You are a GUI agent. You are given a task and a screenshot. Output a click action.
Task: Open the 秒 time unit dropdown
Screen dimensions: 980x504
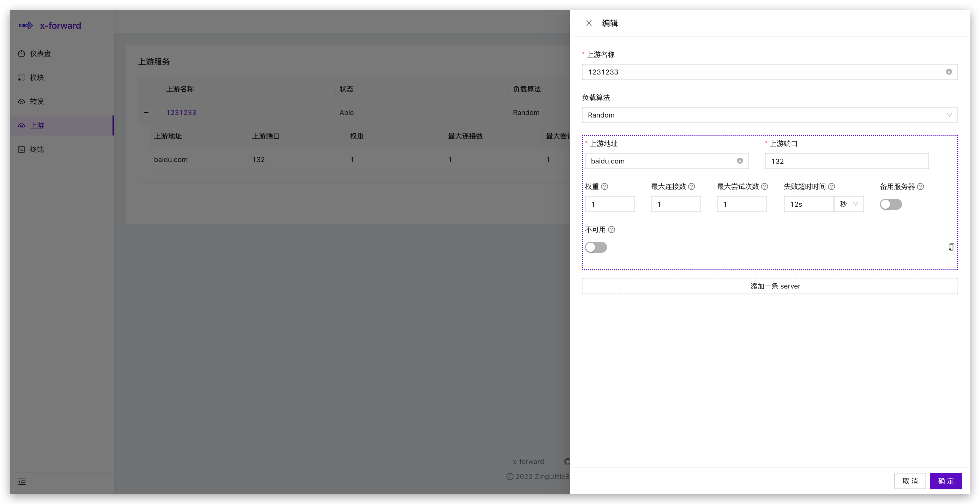(x=849, y=204)
